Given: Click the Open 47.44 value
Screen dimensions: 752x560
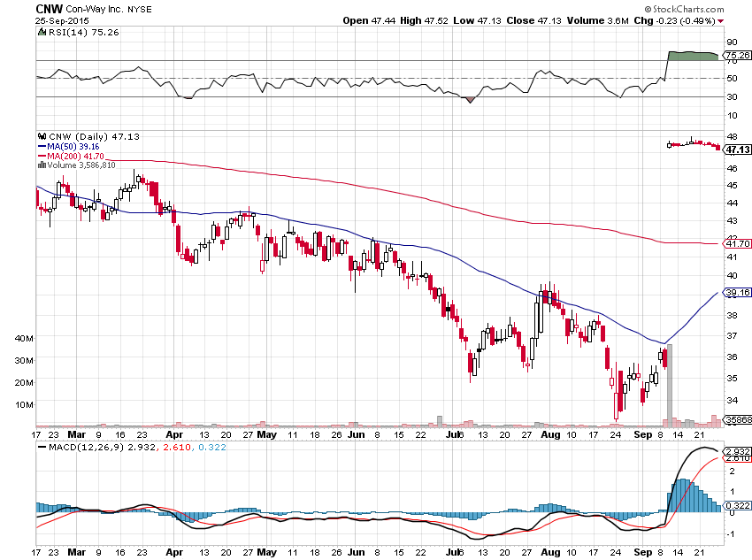Looking at the screenshot, I should [x=369, y=20].
